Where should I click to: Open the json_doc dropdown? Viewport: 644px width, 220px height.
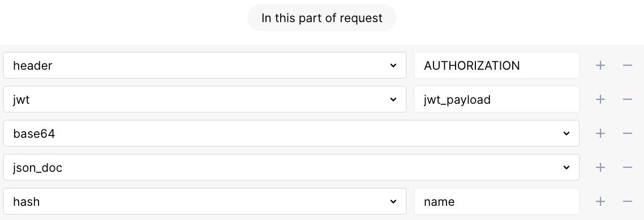click(291, 167)
